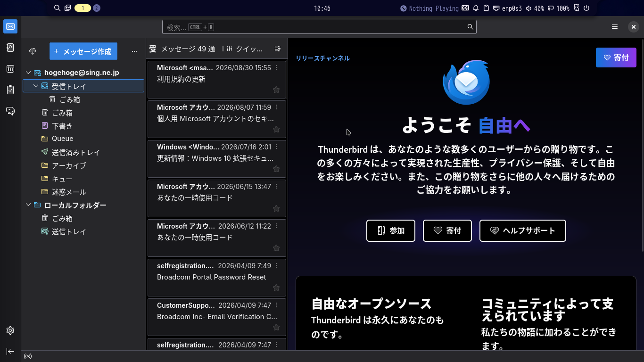The height and width of the screenshot is (362, 644).
Task: Star the 個人用 Microsoft アカウント message
Action: pos(276,129)
